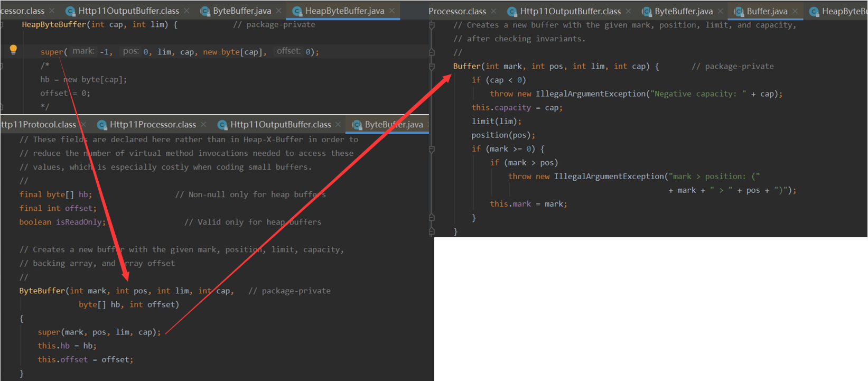Close the Buffer.java tab
The width and height of the screenshot is (868, 381).
[795, 11]
